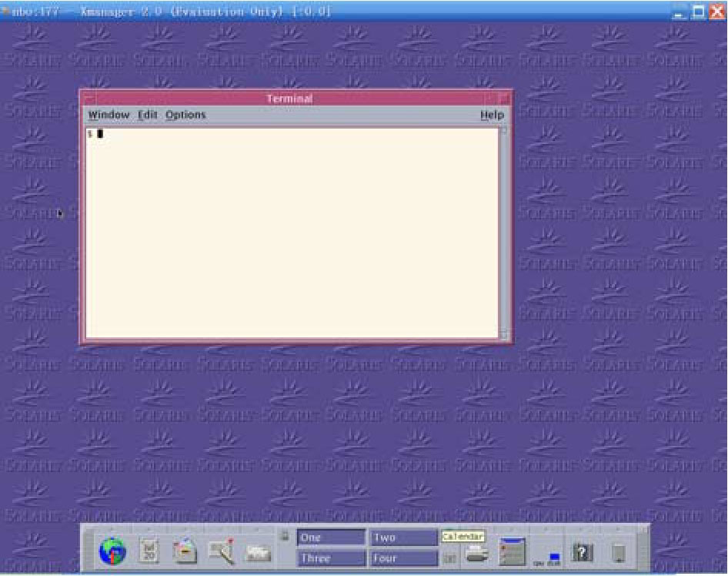
Task: Open the Trash can icon
Action: coord(618,553)
